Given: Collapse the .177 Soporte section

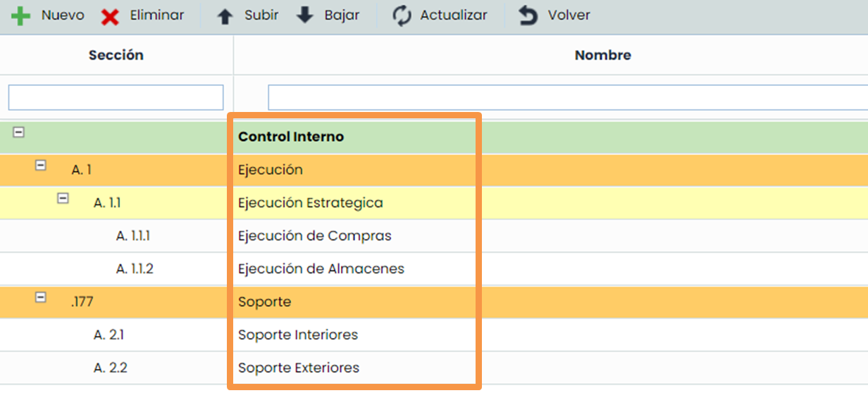Looking at the screenshot, I should pyautogui.click(x=41, y=297).
